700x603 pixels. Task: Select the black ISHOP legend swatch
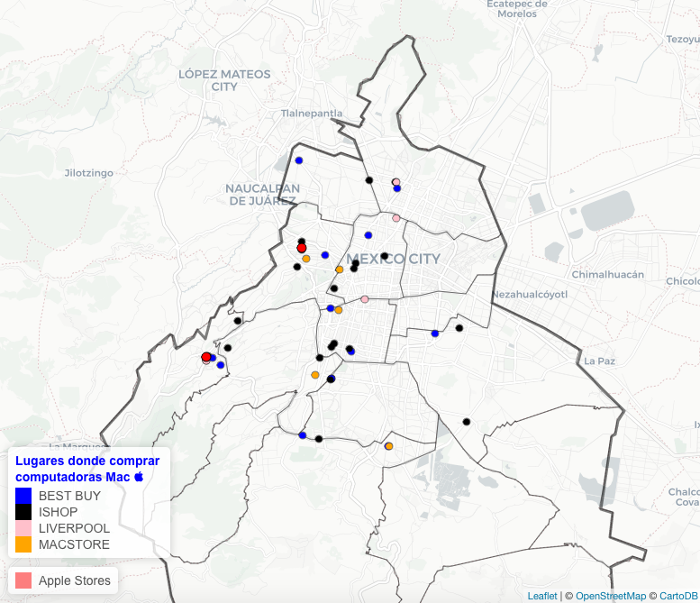(23, 512)
